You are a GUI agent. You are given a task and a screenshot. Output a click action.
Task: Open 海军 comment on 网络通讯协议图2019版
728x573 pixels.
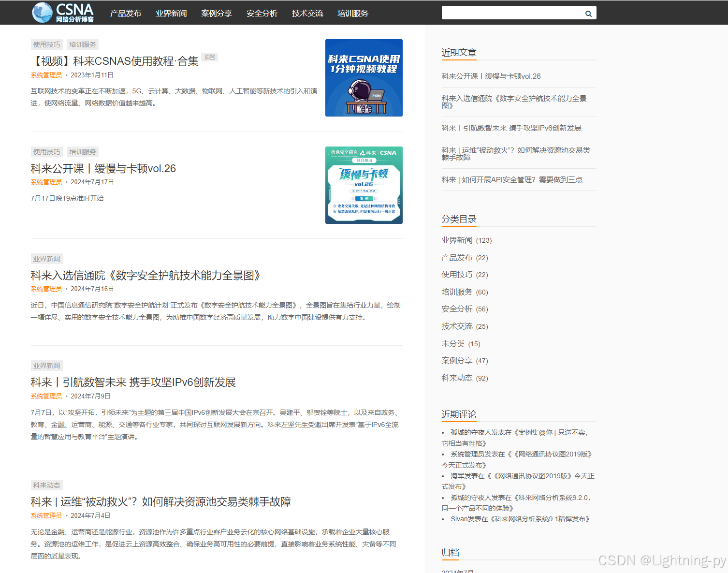point(518,481)
